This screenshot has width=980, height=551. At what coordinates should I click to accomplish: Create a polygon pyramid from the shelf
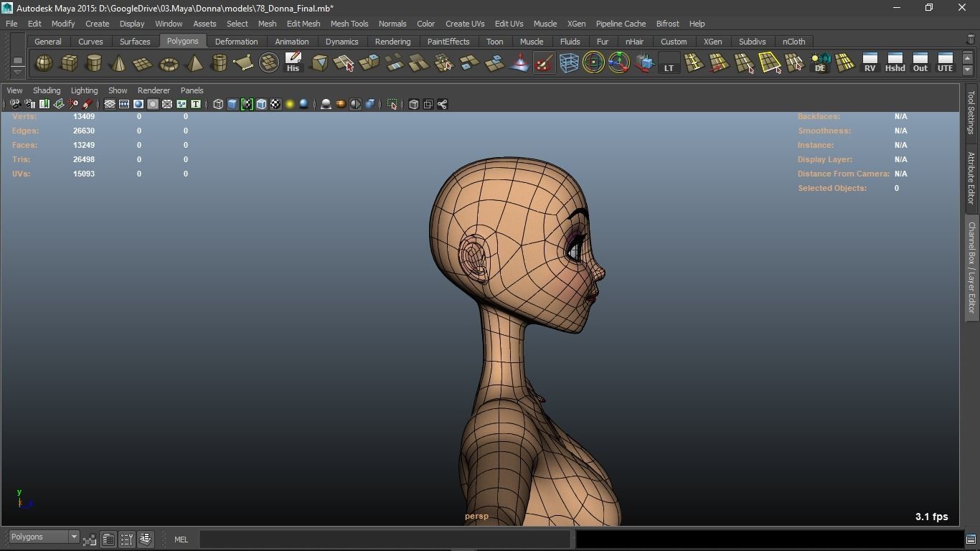tap(194, 63)
